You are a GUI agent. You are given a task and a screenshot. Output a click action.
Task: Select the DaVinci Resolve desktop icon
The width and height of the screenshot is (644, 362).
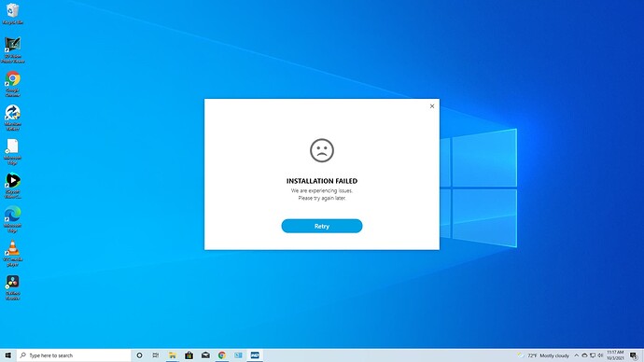click(12, 287)
